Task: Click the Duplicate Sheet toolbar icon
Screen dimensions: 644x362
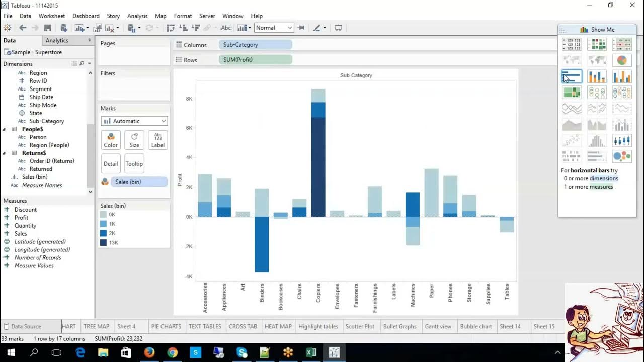Action: pos(98,28)
